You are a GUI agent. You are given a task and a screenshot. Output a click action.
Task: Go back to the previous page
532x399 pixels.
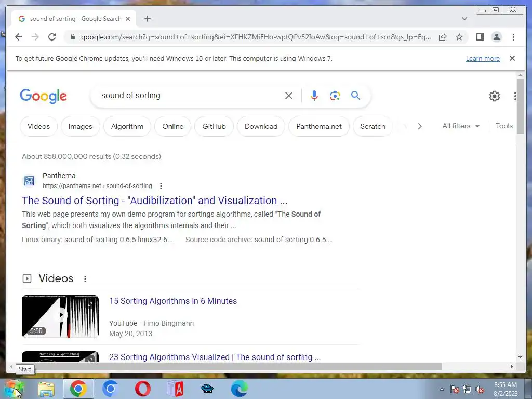pyautogui.click(x=19, y=37)
